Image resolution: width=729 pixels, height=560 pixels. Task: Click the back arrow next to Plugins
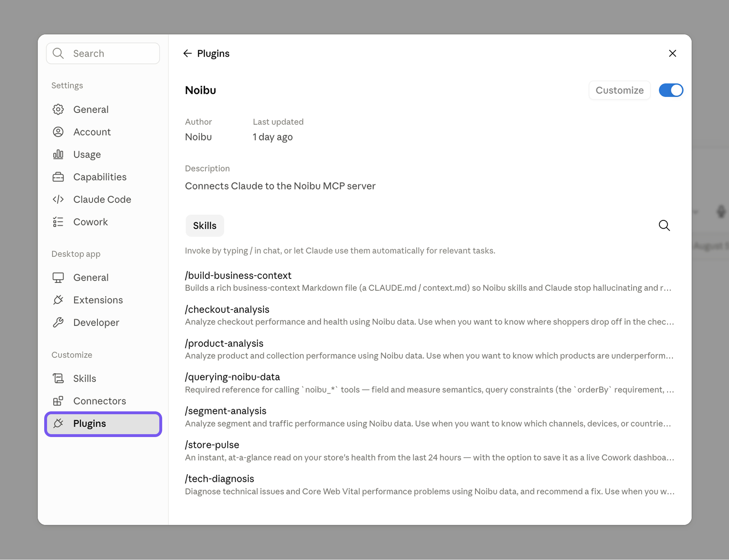click(187, 53)
